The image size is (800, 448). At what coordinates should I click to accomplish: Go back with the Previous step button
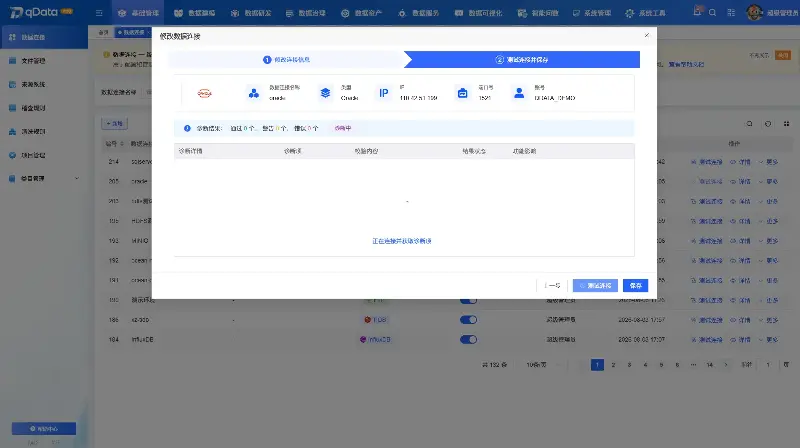click(x=552, y=286)
